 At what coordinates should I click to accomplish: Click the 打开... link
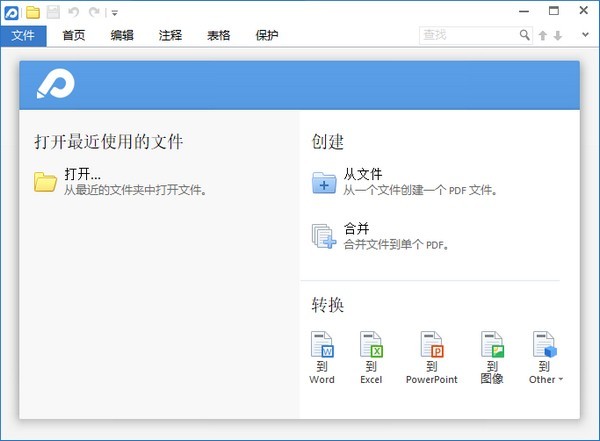(x=82, y=174)
